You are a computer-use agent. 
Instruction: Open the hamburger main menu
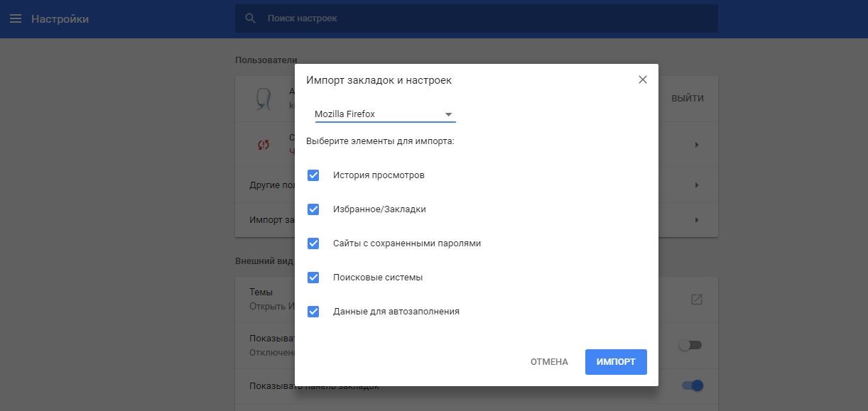point(16,18)
